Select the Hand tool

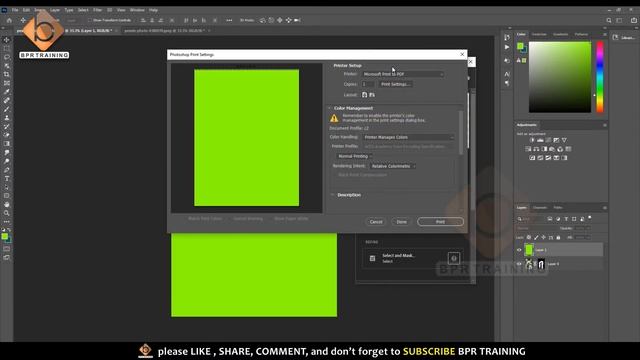click(x=7, y=204)
